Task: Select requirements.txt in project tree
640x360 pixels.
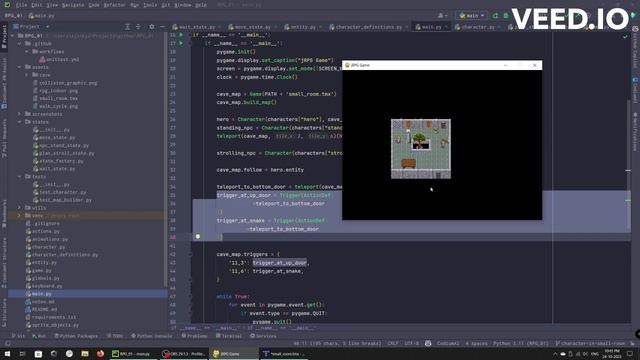Action: click(51, 317)
